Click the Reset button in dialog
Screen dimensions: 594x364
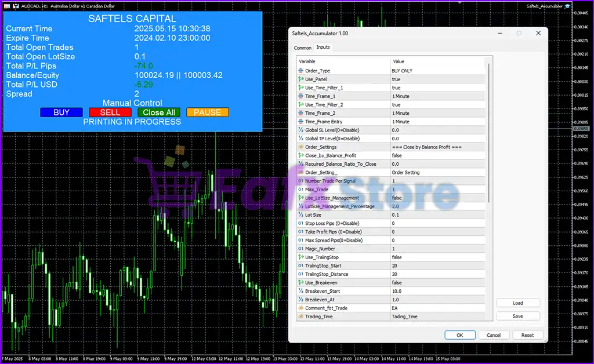tap(527, 335)
